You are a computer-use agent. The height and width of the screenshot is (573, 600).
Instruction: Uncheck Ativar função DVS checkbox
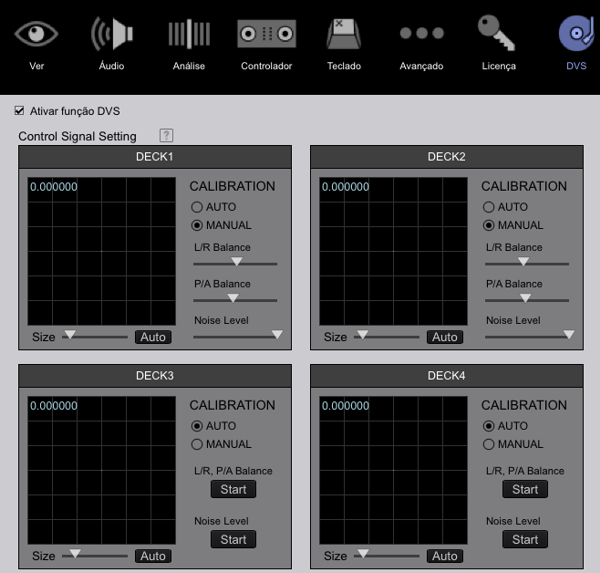click(19, 111)
